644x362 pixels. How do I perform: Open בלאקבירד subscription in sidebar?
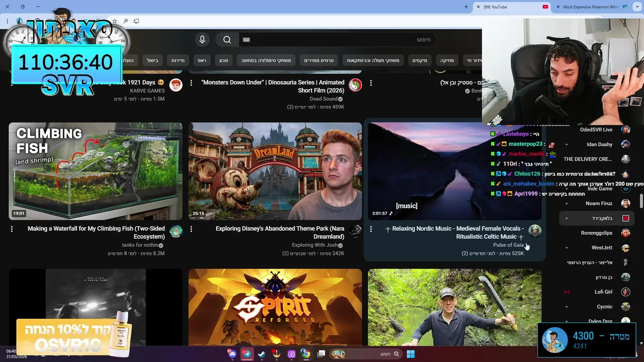coord(596,218)
